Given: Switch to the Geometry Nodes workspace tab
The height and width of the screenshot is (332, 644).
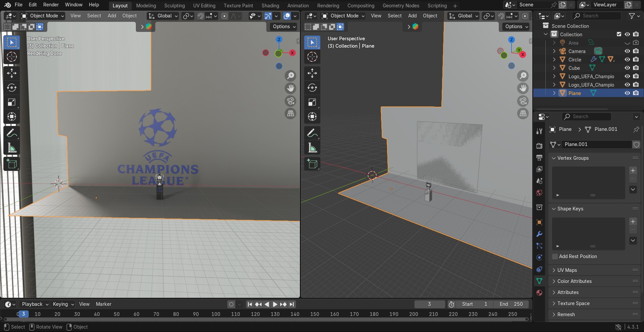Looking at the screenshot, I should coord(401,6).
